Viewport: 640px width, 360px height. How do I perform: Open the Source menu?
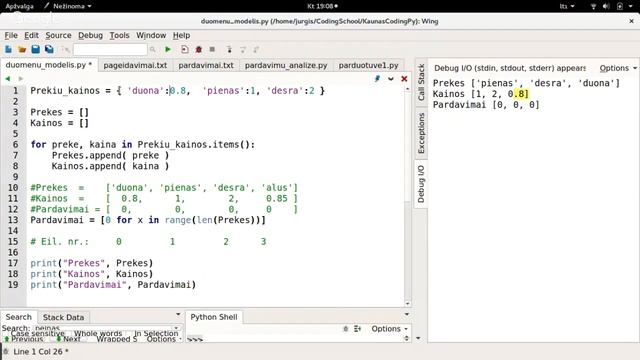(x=58, y=36)
